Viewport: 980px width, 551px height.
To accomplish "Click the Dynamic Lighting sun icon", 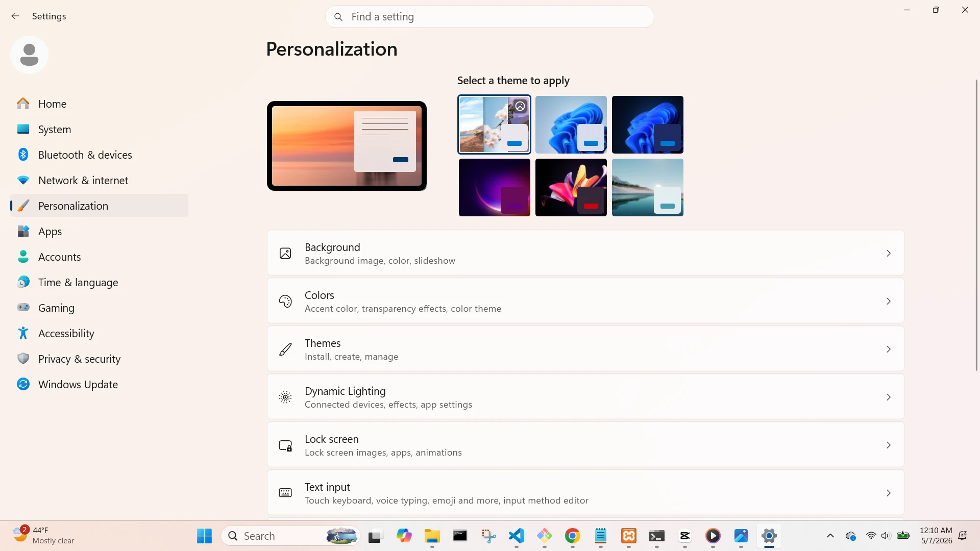I will click(x=285, y=397).
